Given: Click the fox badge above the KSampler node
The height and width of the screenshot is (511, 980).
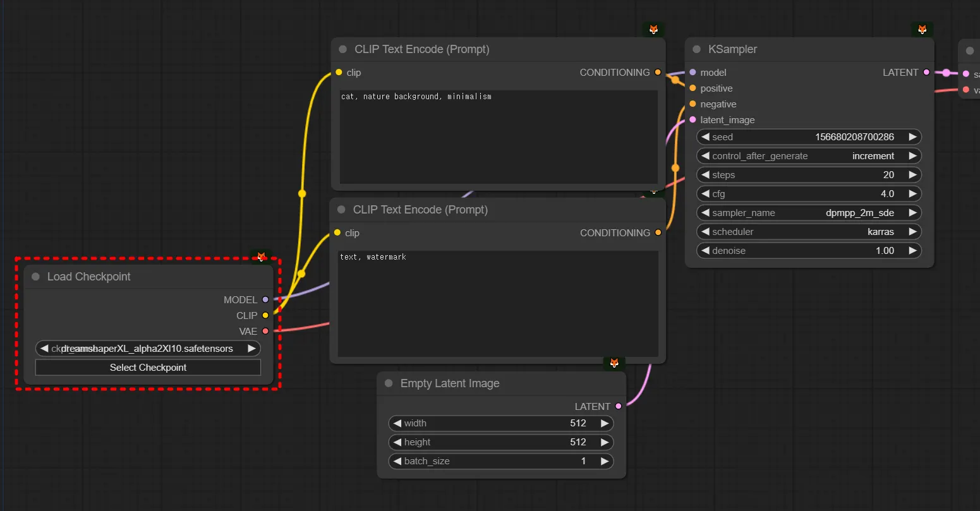Looking at the screenshot, I should coord(923,30).
